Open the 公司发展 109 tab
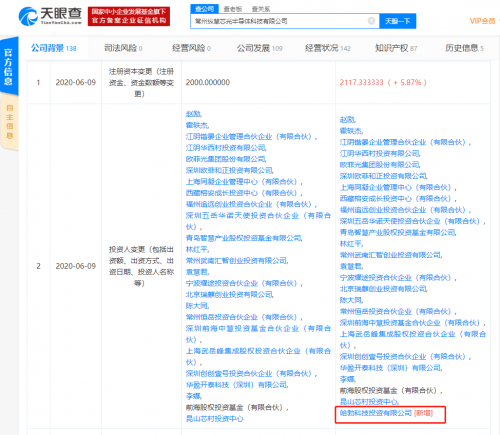 point(260,48)
